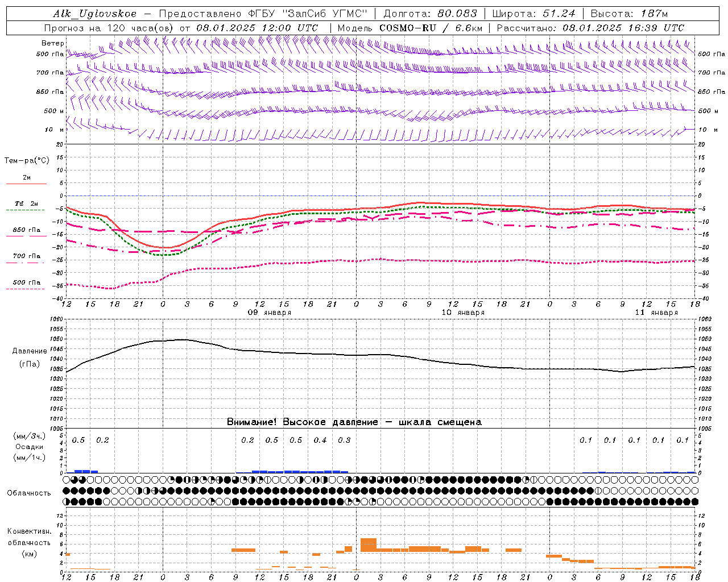728x582 pixels.
Task: Select the 'Долгота: 80.083' longitude value
Action: coord(430,14)
